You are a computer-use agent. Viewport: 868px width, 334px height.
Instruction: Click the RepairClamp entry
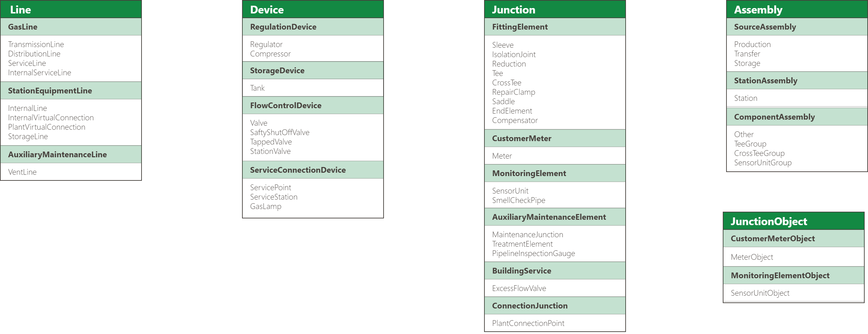(514, 92)
